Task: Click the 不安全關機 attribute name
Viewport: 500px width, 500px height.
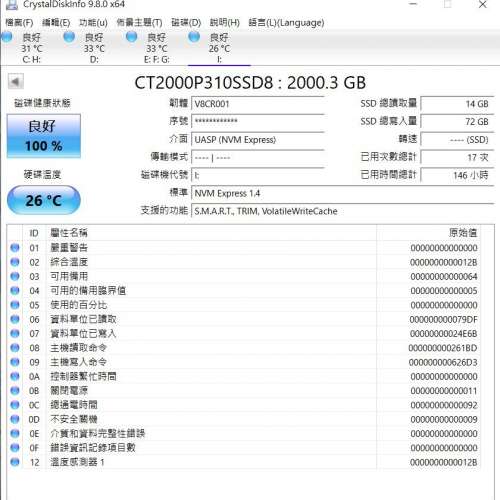Action: [74, 419]
